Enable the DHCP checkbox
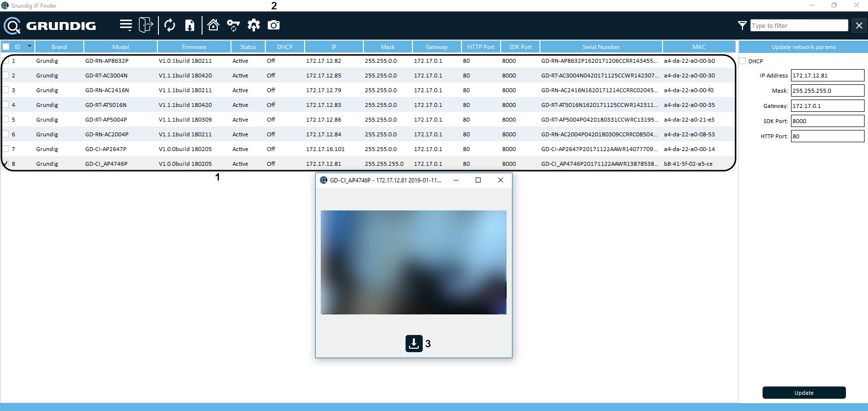Image resolution: width=868 pixels, height=411 pixels. click(742, 61)
